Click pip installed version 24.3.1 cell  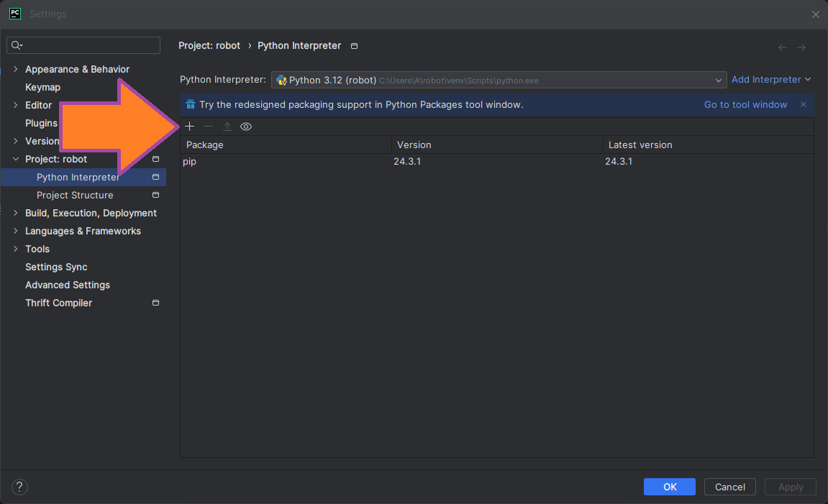407,162
